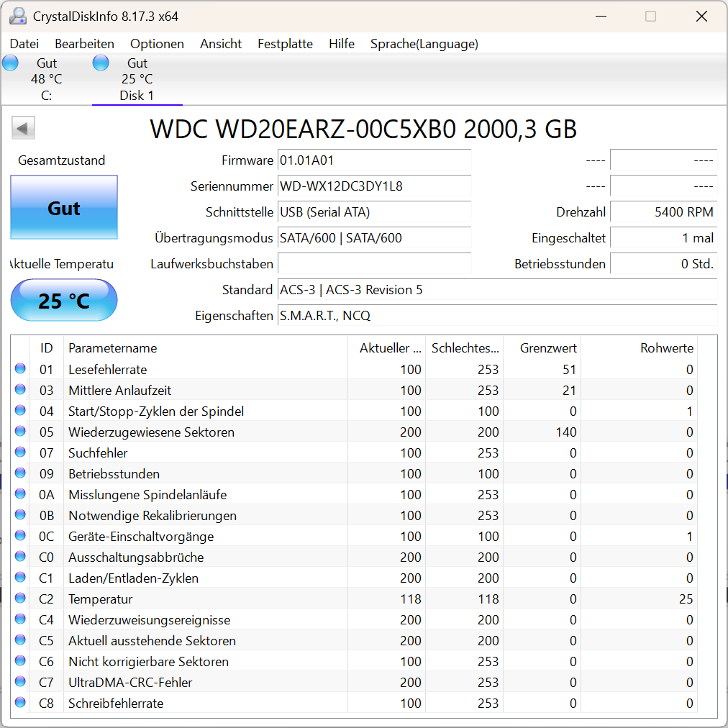Click status orb for Notwendige Rekalibrierungen
Image resolution: width=728 pixels, height=728 pixels.
(20, 515)
